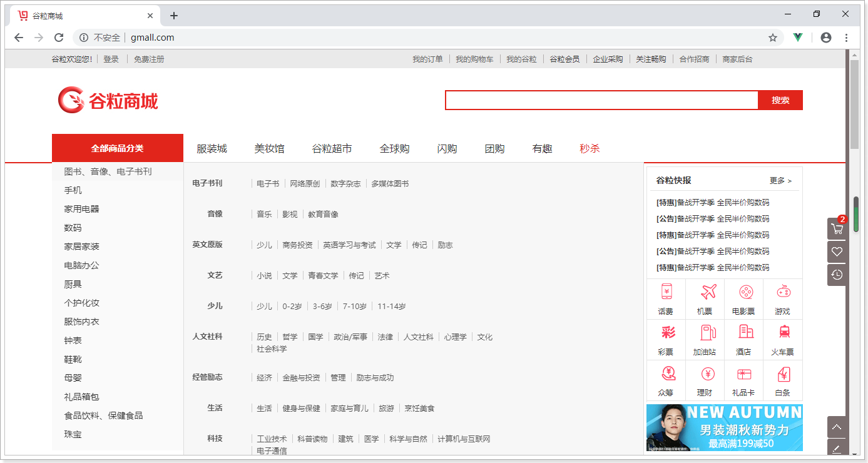Expand the 手机 category in sidebar
Screen dimensions: 868x463
73,190
